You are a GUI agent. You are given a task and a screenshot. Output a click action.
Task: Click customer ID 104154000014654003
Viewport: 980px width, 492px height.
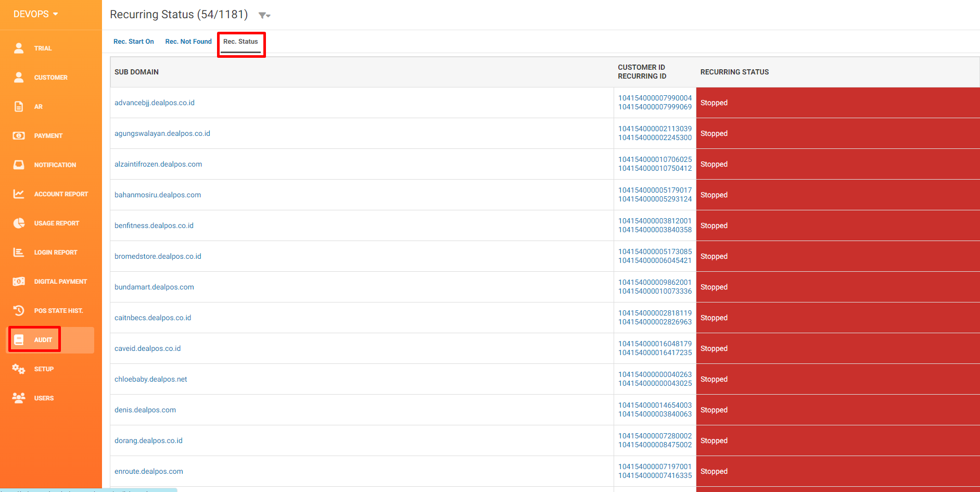(655, 405)
